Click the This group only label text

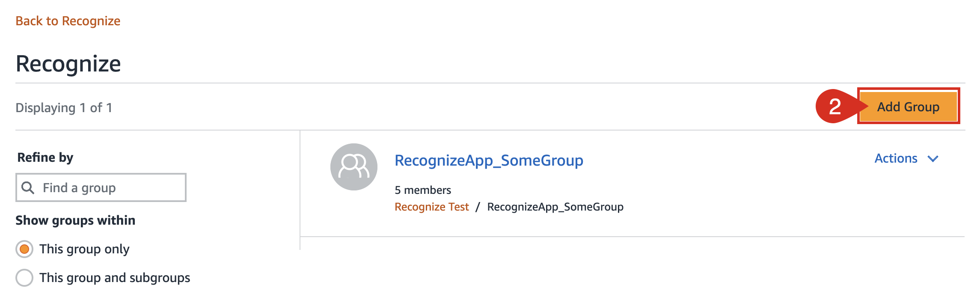coord(84,249)
